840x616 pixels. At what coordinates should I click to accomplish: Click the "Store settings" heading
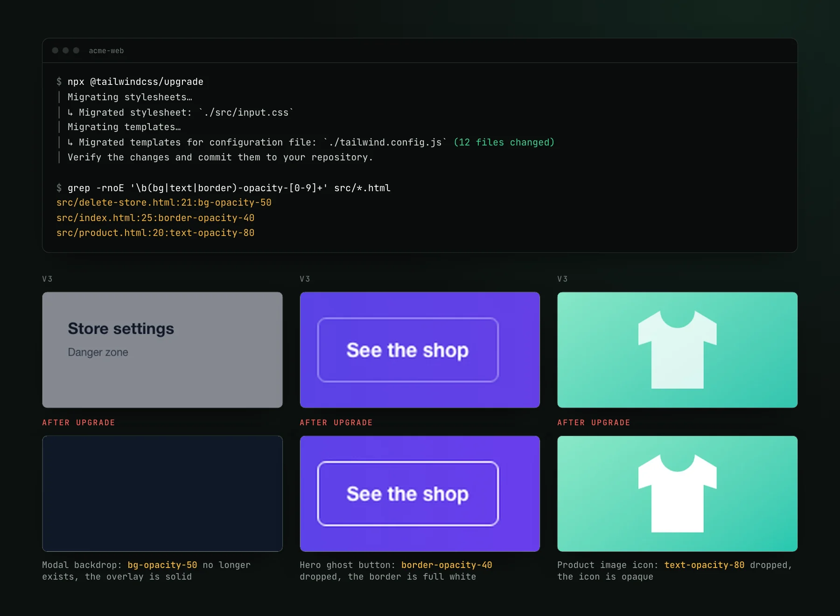pos(121,328)
